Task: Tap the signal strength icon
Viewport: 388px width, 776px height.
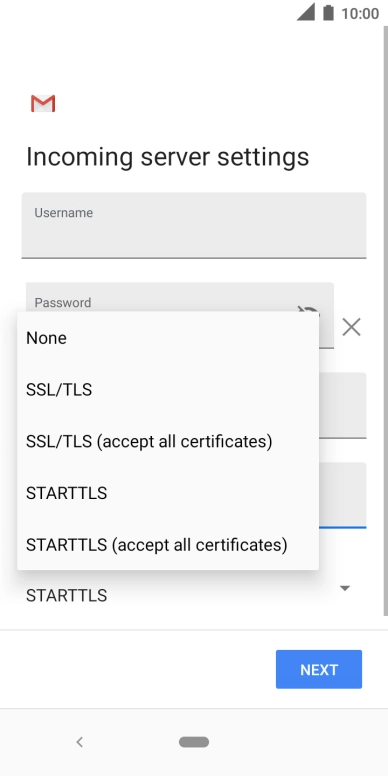Action: tap(306, 12)
